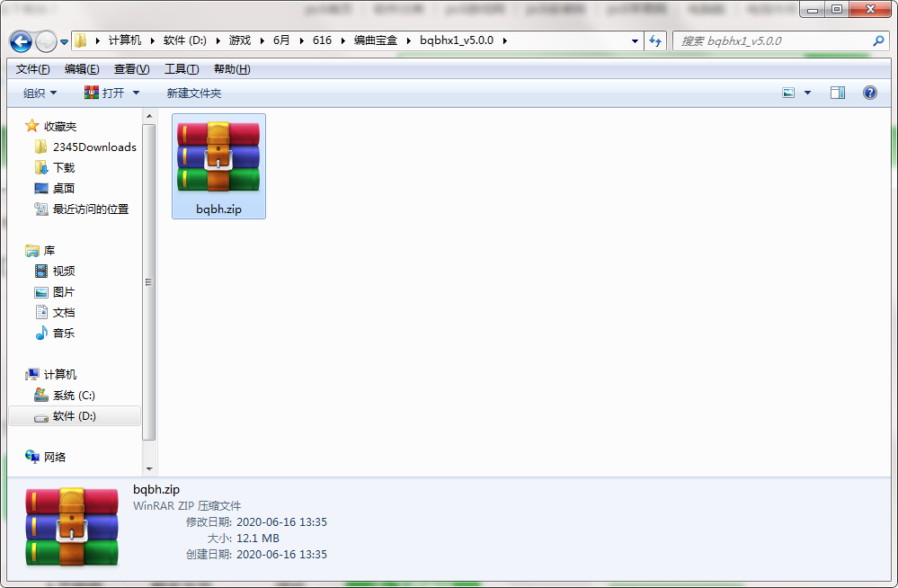This screenshot has width=898, height=588.
Task: Click navigation pane scrollbar down arrow
Action: 149,468
